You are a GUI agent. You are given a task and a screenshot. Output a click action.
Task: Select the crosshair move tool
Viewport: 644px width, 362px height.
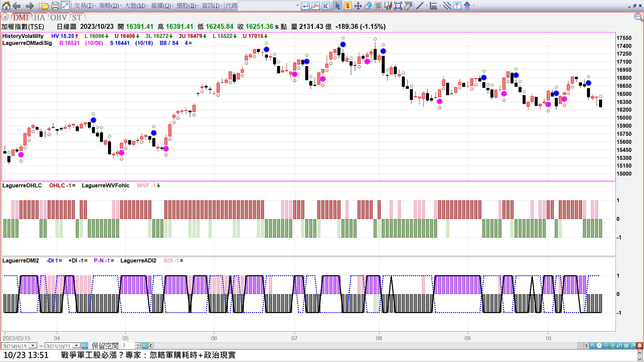point(358,6)
